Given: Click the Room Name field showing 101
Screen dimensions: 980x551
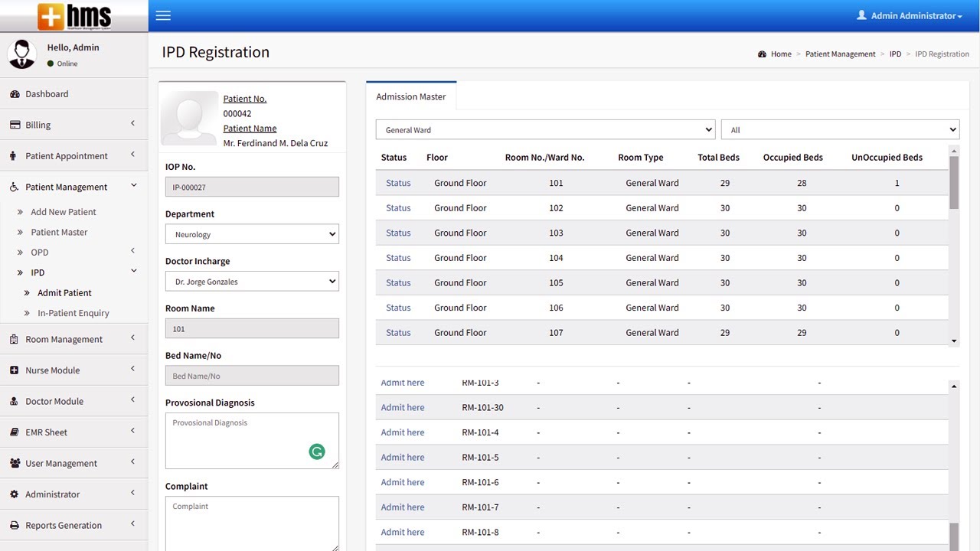Looking at the screenshot, I should pyautogui.click(x=252, y=328).
